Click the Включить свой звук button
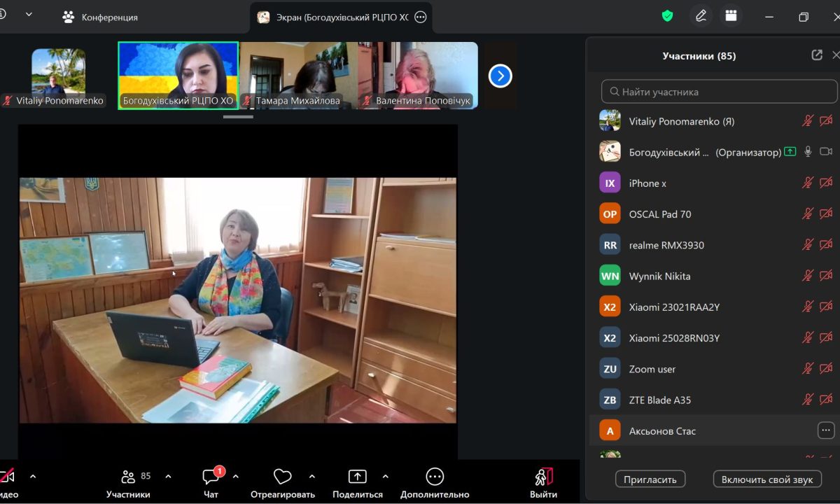The height and width of the screenshot is (504, 840). (x=767, y=479)
